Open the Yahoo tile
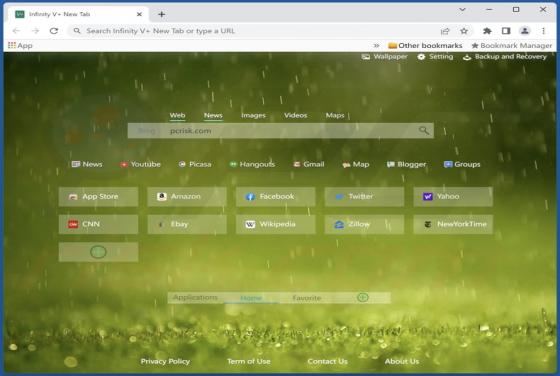560x376 pixels. tap(453, 197)
